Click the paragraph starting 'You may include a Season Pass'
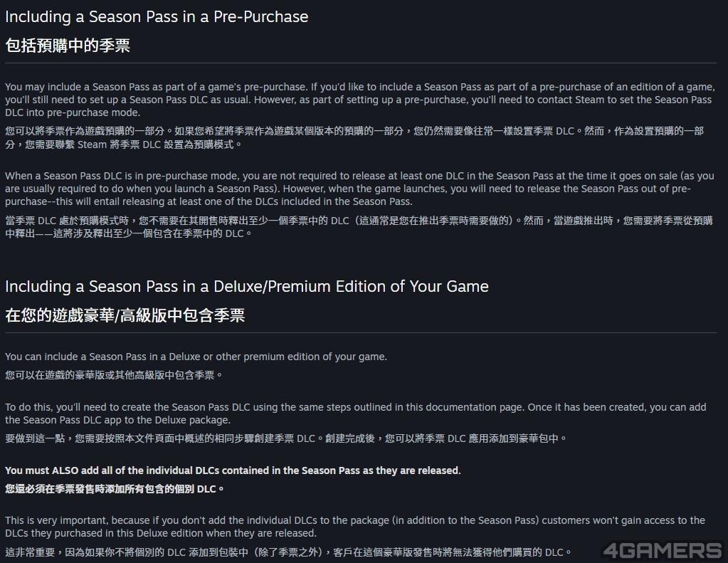The image size is (728, 563). click(x=360, y=100)
